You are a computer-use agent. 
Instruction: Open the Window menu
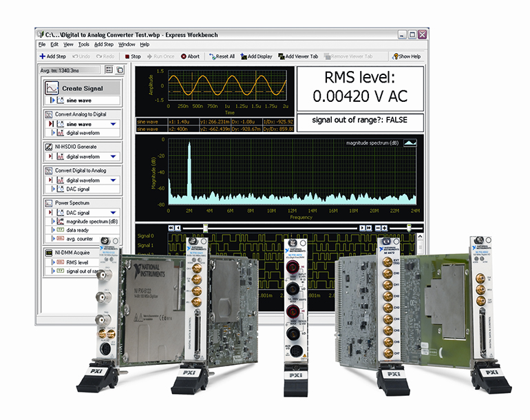pyautogui.click(x=127, y=44)
